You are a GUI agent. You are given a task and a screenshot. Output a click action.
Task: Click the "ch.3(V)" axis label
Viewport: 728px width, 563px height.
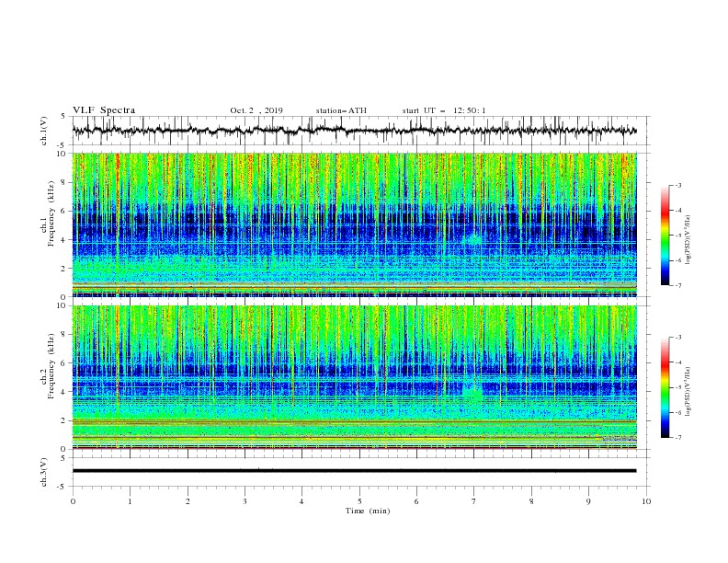click(x=44, y=472)
